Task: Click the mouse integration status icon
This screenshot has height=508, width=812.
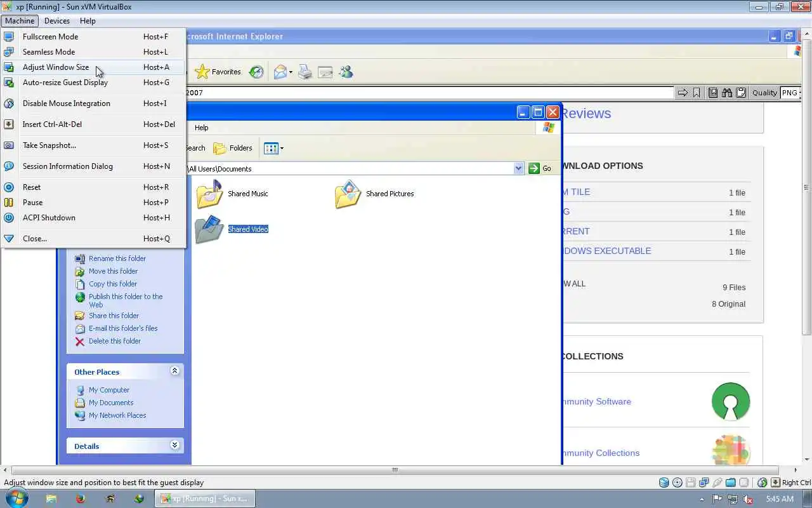Action: pos(762,483)
